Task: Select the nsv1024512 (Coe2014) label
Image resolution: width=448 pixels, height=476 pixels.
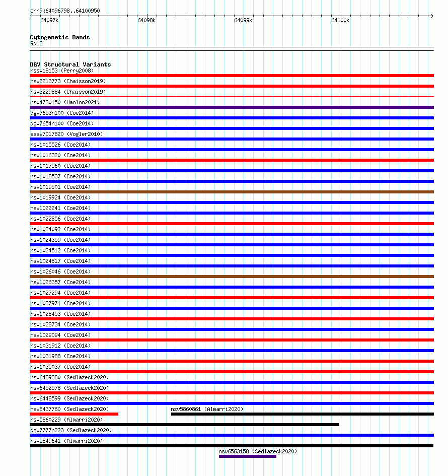Action: coord(60,251)
